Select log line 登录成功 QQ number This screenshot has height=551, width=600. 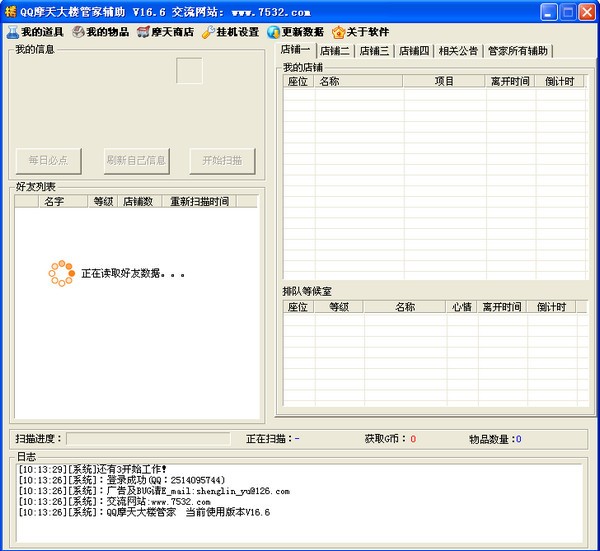click(122, 480)
